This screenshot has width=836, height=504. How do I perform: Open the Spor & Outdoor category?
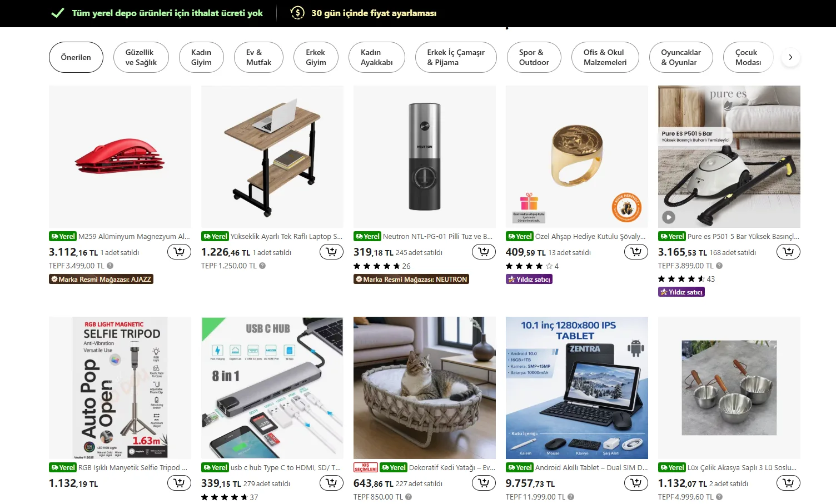(534, 57)
